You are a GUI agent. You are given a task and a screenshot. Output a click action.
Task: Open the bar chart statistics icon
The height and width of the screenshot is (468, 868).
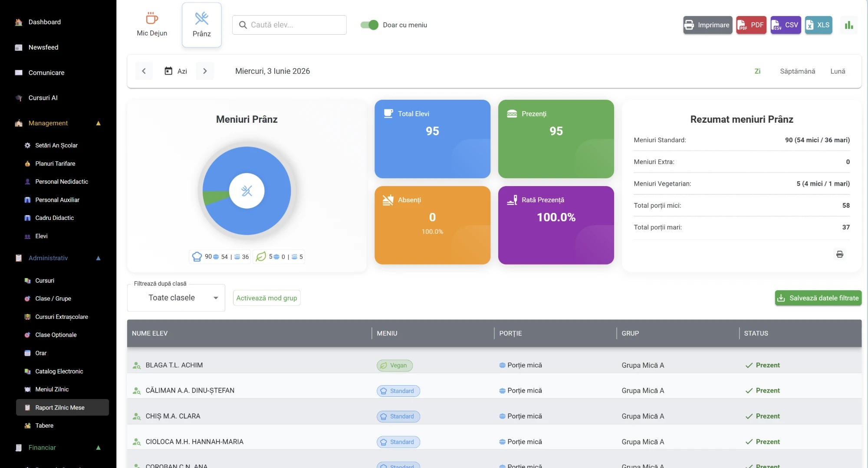849,25
